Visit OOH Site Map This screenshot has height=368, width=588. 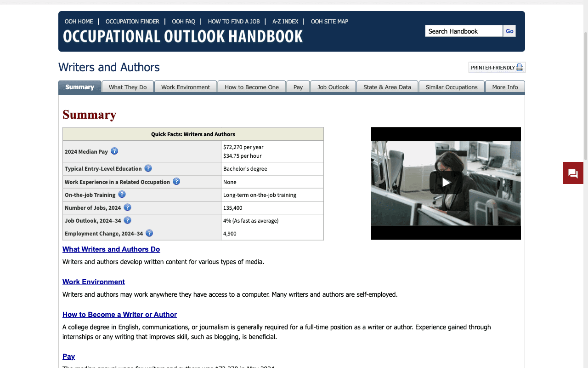tap(329, 21)
